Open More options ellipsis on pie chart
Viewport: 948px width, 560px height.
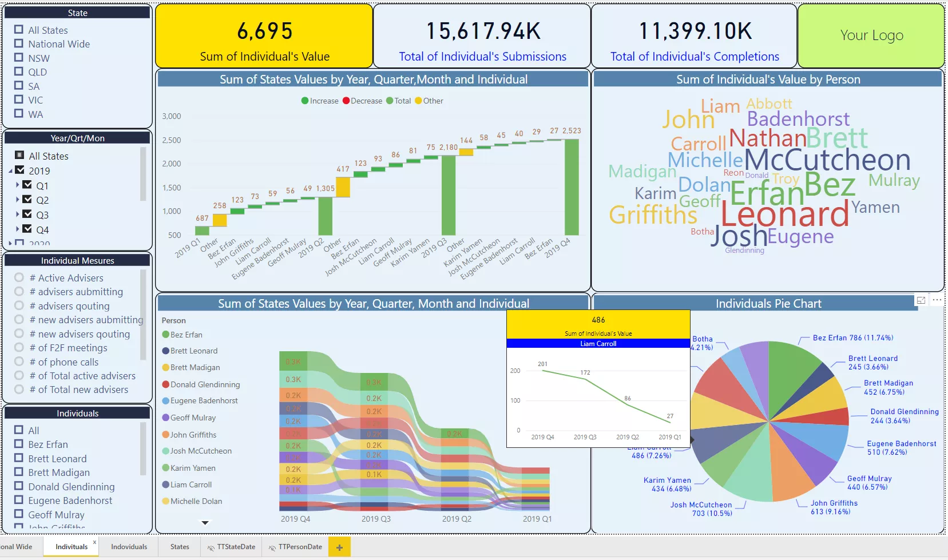coord(937,300)
